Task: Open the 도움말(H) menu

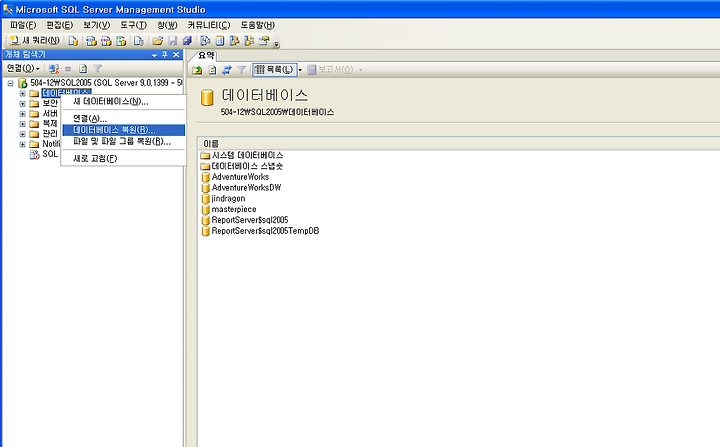Action: [x=258, y=25]
